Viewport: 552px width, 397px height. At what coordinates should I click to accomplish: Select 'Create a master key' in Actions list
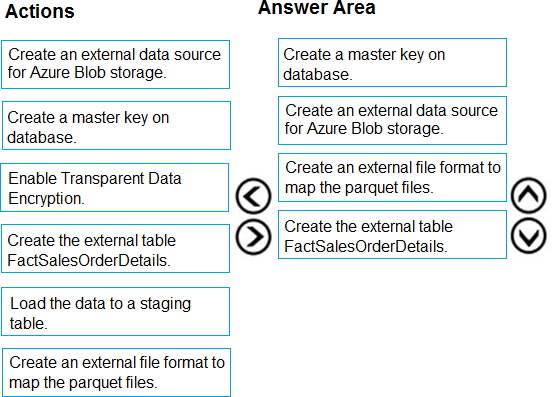pyautogui.click(x=116, y=126)
